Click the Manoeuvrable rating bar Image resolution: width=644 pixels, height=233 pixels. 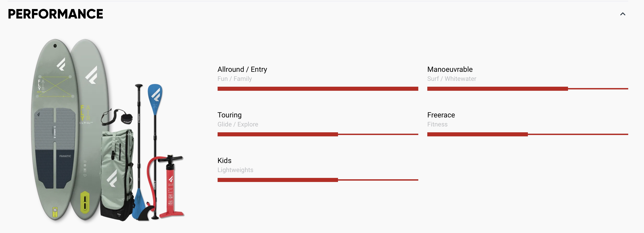[x=527, y=89]
